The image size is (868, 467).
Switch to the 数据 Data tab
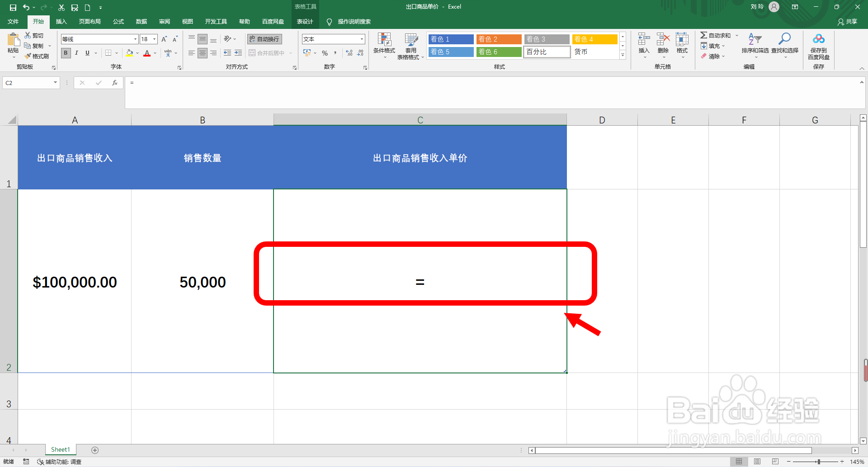click(x=142, y=22)
